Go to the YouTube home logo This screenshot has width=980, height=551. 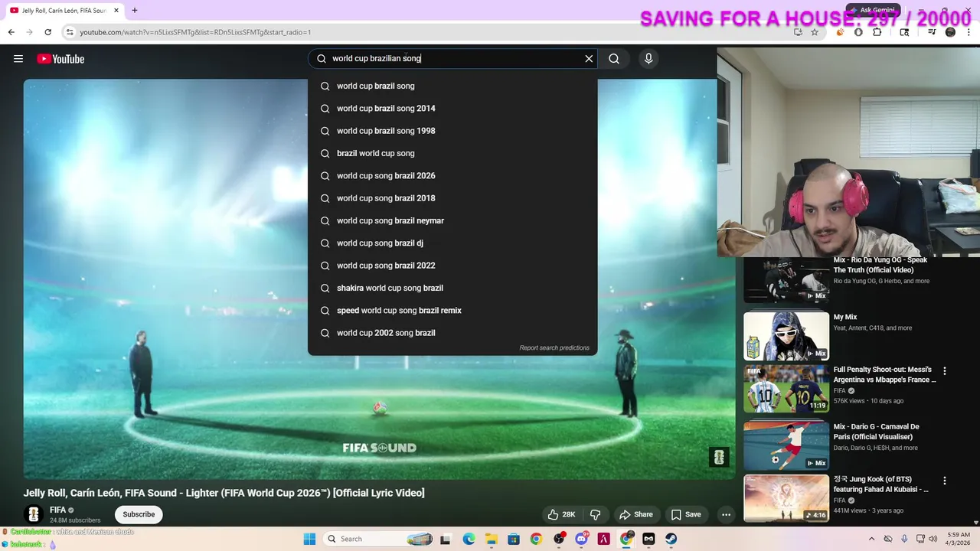click(x=60, y=59)
